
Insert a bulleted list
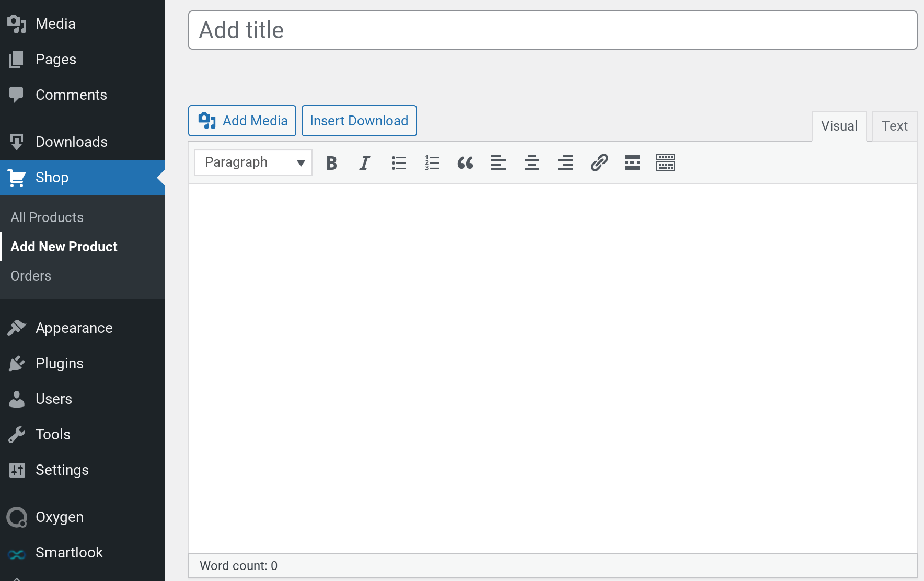(398, 163)
